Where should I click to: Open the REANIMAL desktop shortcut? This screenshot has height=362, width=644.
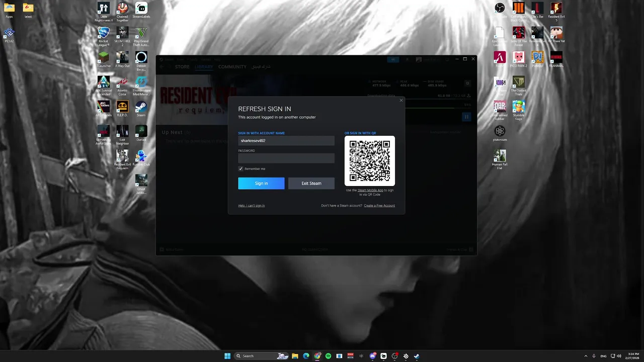click(556, 60)
